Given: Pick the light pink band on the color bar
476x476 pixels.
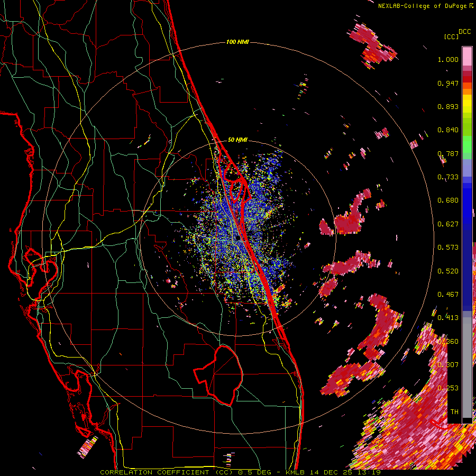Looking at the screenshot, I should tap(467, 56).
